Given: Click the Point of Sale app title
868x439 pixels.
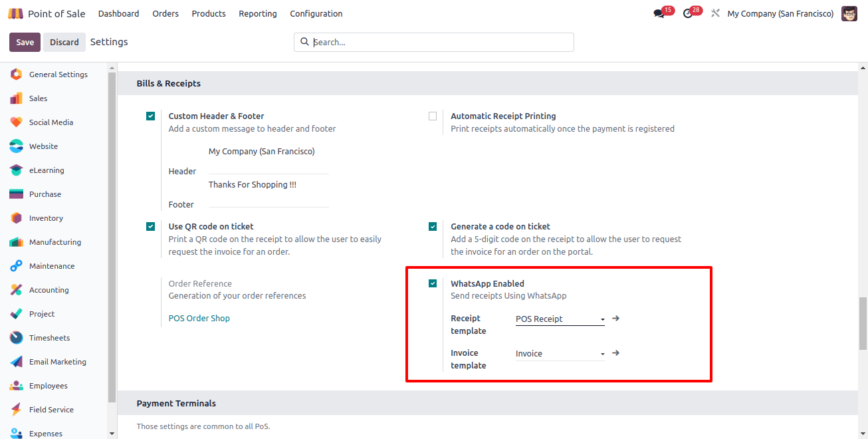Looking at the screenshot, I should 56,13.
